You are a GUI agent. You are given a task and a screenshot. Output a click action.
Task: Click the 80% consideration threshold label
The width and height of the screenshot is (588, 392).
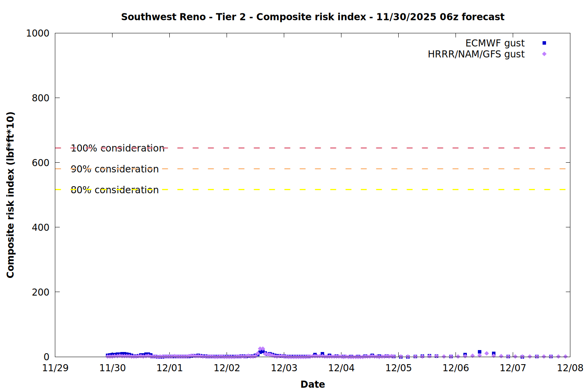[x=115, y=190]
